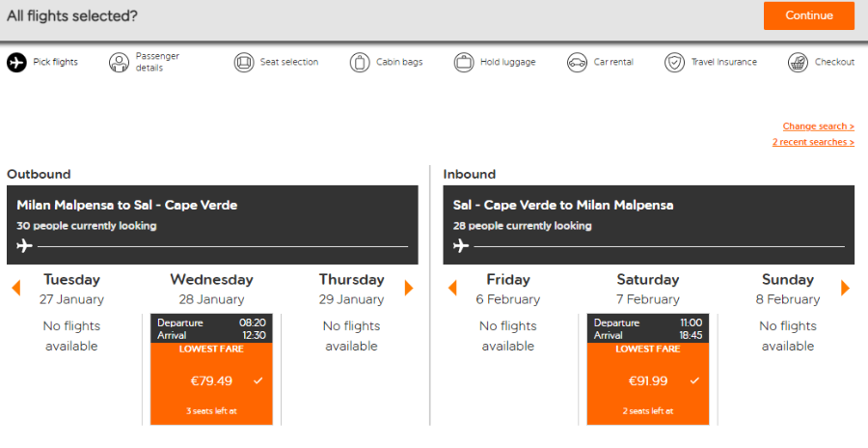
Task: Show earlier outbound dates with left arrow
Action: [16, 288]
